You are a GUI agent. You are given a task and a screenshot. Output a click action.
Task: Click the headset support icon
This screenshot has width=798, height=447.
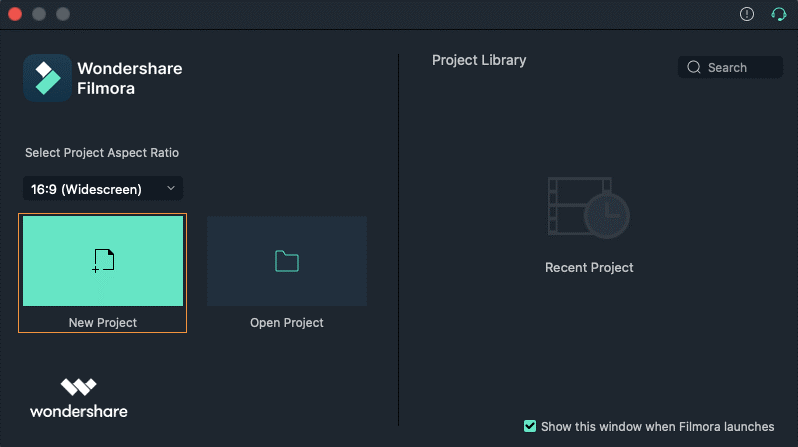pyautogui.click(x=778, y=14)
